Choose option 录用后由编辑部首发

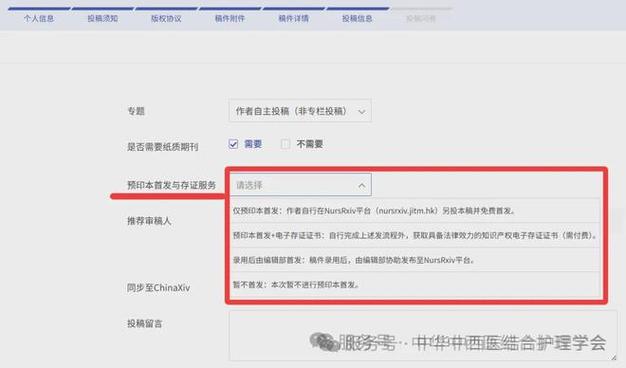click(x=415, y=260)
